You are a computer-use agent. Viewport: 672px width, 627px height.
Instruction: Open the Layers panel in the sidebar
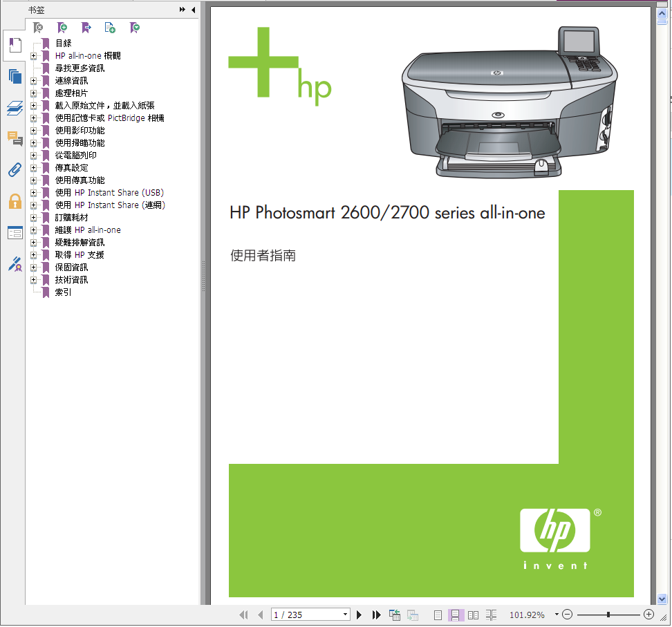[15, 108]
